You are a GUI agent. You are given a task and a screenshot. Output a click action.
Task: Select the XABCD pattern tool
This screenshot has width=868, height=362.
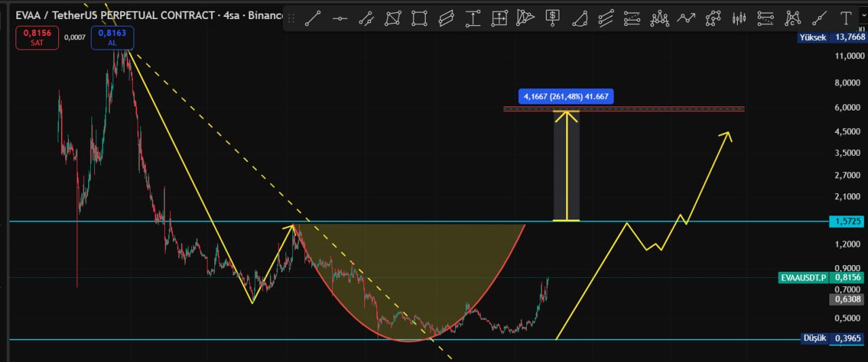792,18
